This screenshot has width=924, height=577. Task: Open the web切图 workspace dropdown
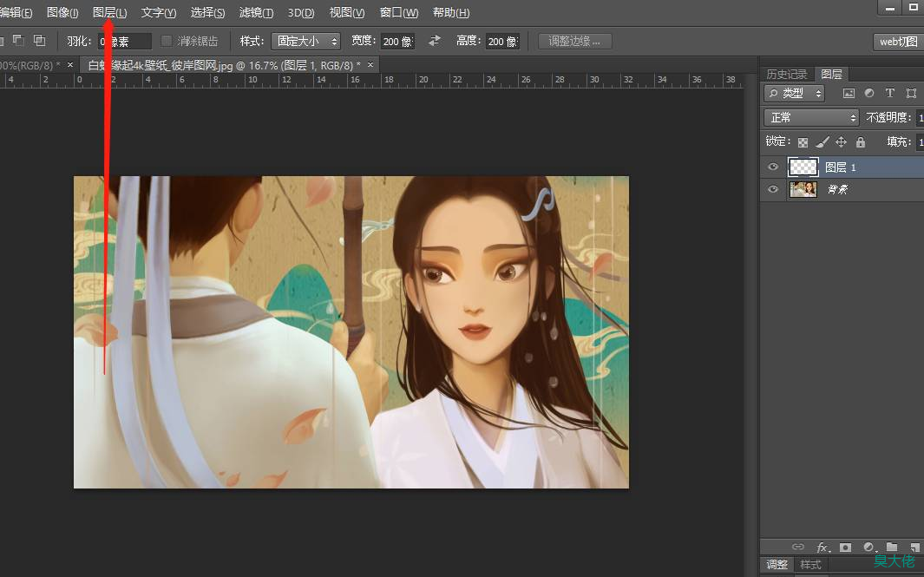[898, 42]
